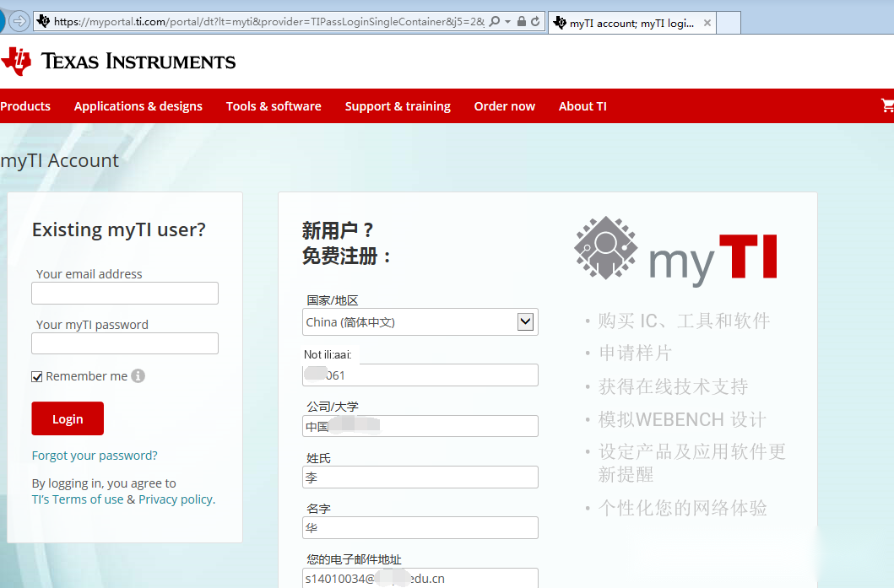Open address bar history dropdown arrow
Viewport: 894px width, 588px height.
[507, 22]
